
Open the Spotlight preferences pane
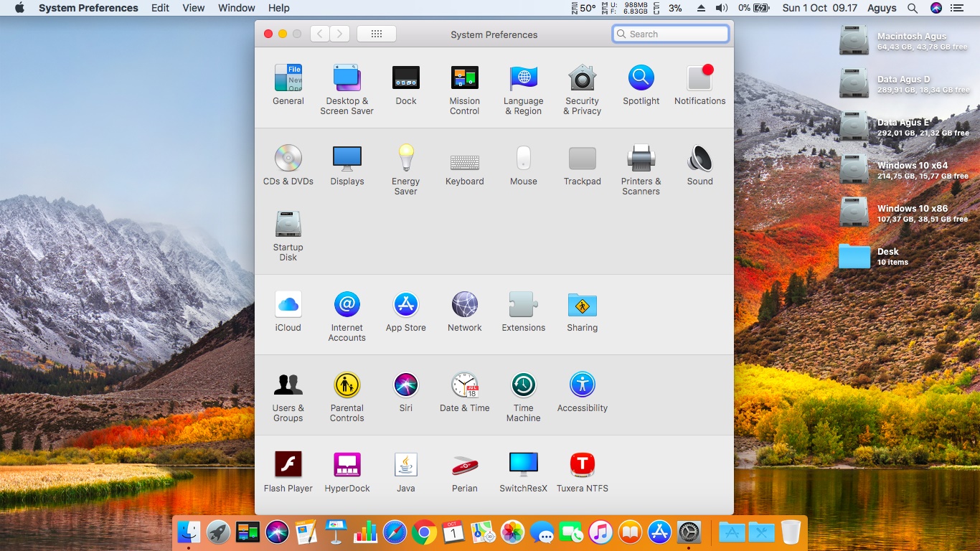click(x=641, y=85)
